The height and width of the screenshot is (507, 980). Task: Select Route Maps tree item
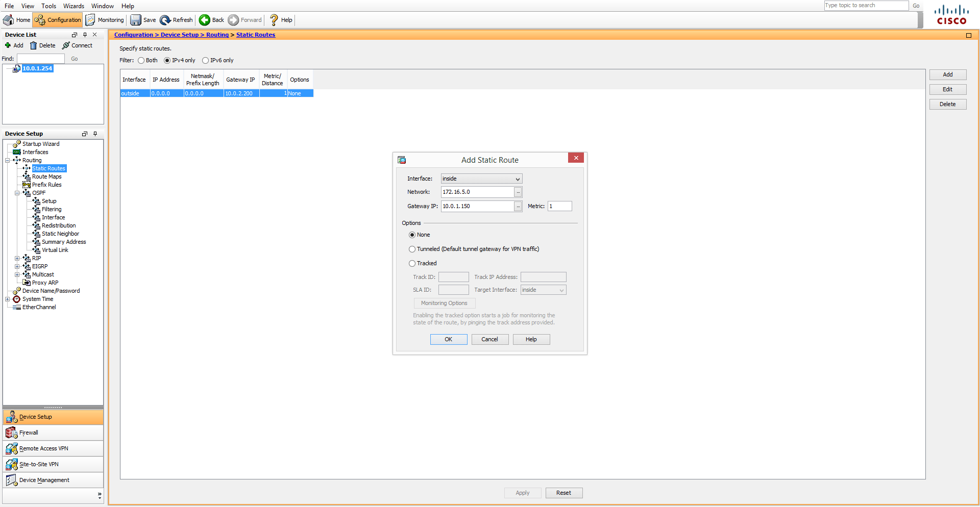46,176
